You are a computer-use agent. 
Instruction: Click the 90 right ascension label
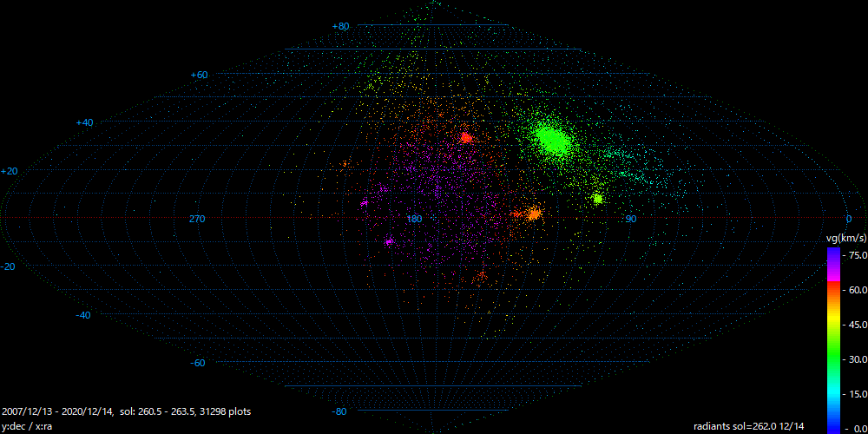[631, 219]
